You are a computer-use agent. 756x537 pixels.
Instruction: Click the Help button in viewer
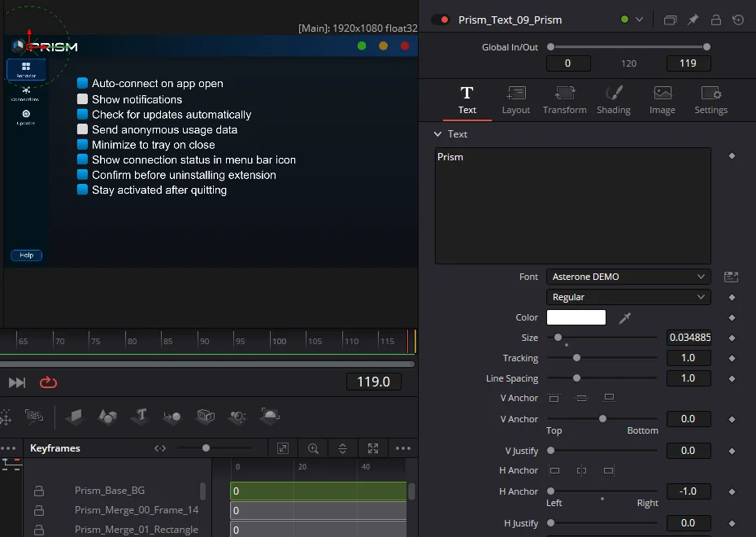click(x=27, y=255)
